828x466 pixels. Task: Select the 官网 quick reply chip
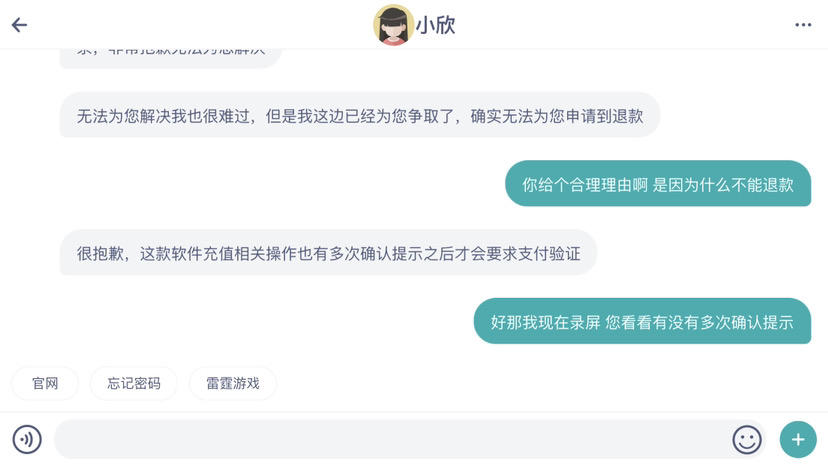[45, 383]
